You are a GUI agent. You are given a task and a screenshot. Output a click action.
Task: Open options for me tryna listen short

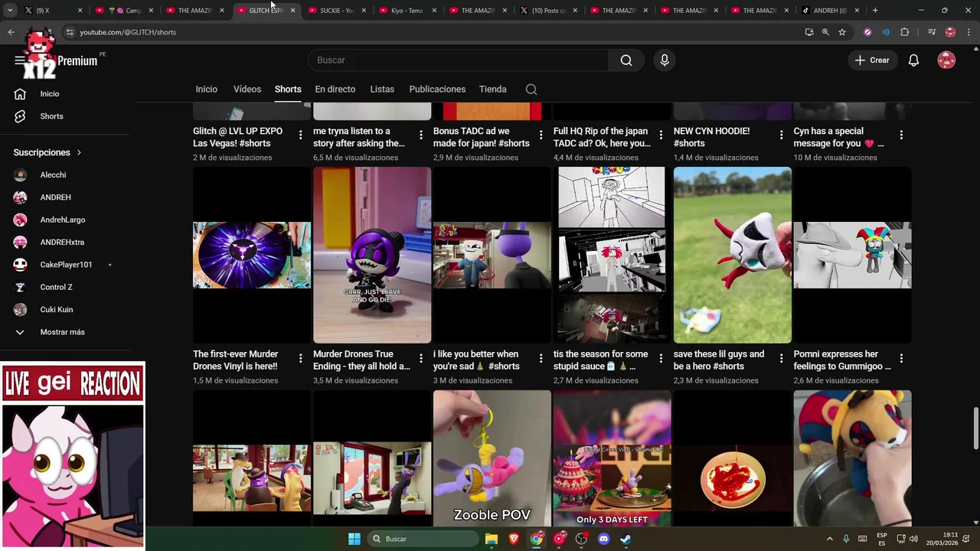pos(420,135)
